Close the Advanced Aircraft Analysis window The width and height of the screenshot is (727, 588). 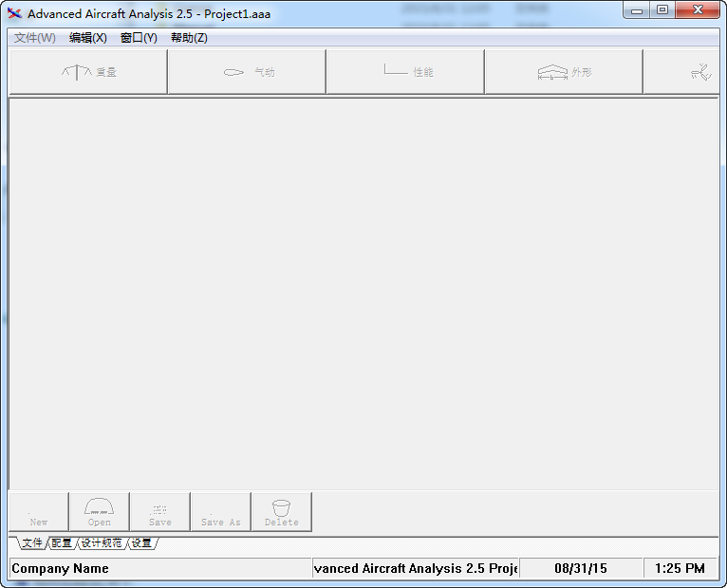[698, 10]
